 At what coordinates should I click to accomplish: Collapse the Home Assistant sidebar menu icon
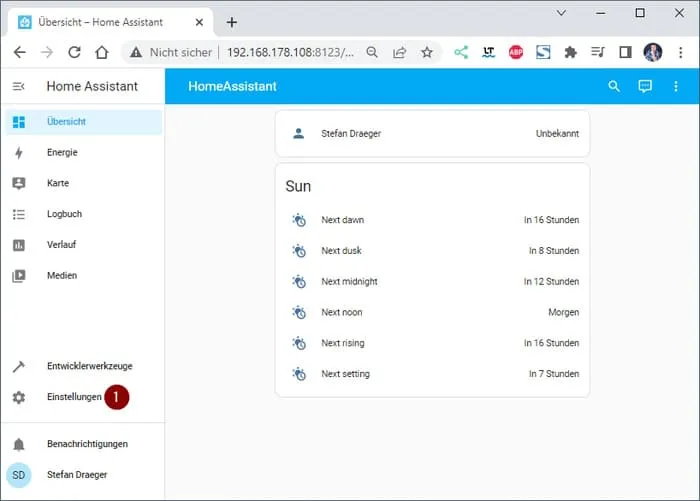click(x=18, y=87)
